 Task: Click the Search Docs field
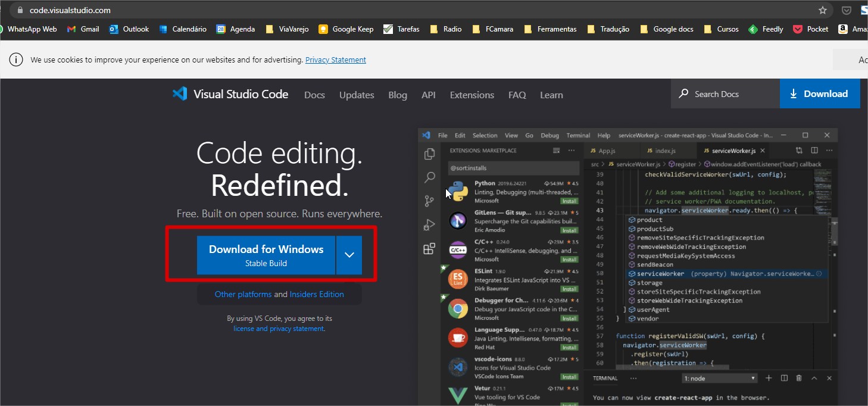coord(725,94)
